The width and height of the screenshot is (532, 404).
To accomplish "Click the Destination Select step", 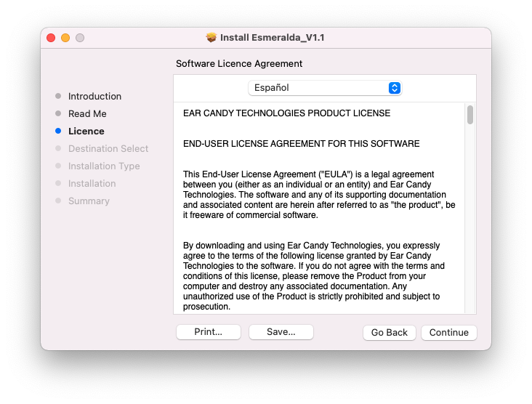I will pos(108,148).
